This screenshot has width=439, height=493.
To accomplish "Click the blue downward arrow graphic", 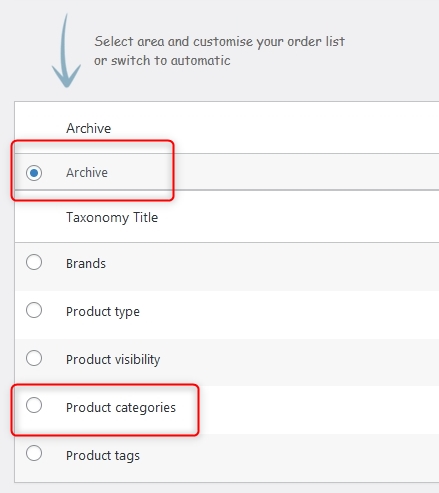I will (66, 52).
